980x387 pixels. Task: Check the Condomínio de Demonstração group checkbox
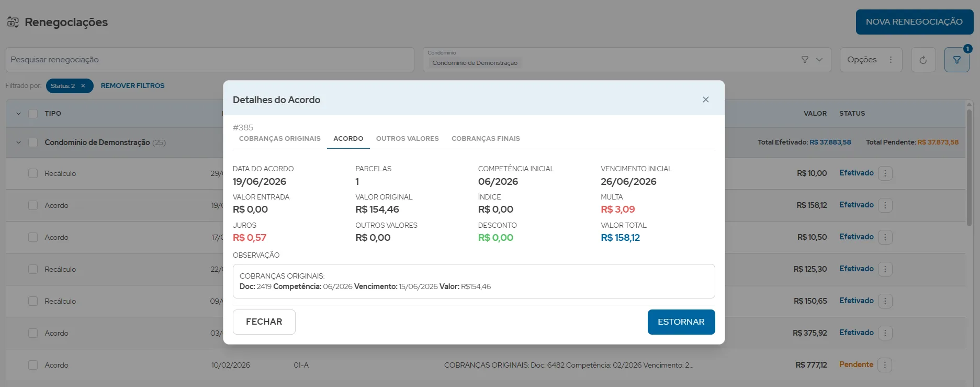[33, 142]
